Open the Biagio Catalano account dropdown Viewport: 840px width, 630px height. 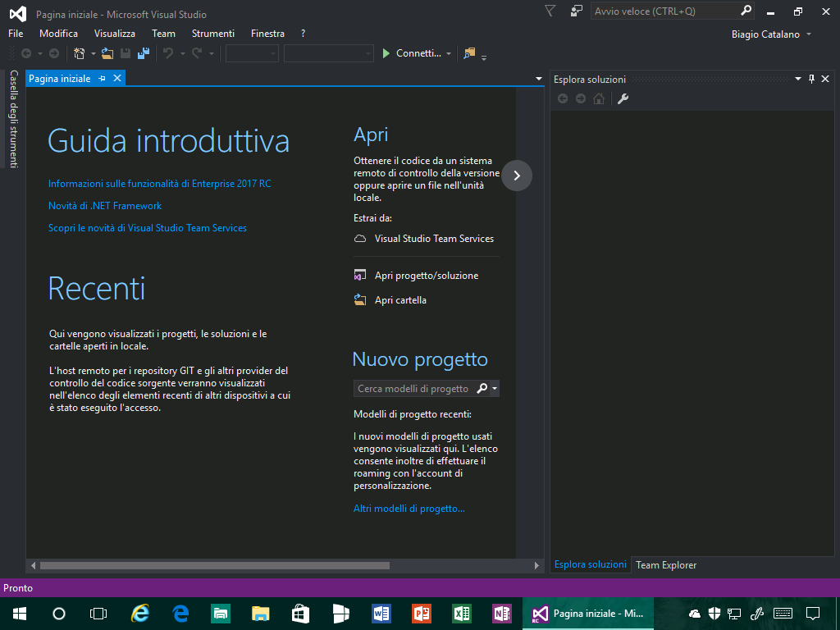[x=809, y=34]
